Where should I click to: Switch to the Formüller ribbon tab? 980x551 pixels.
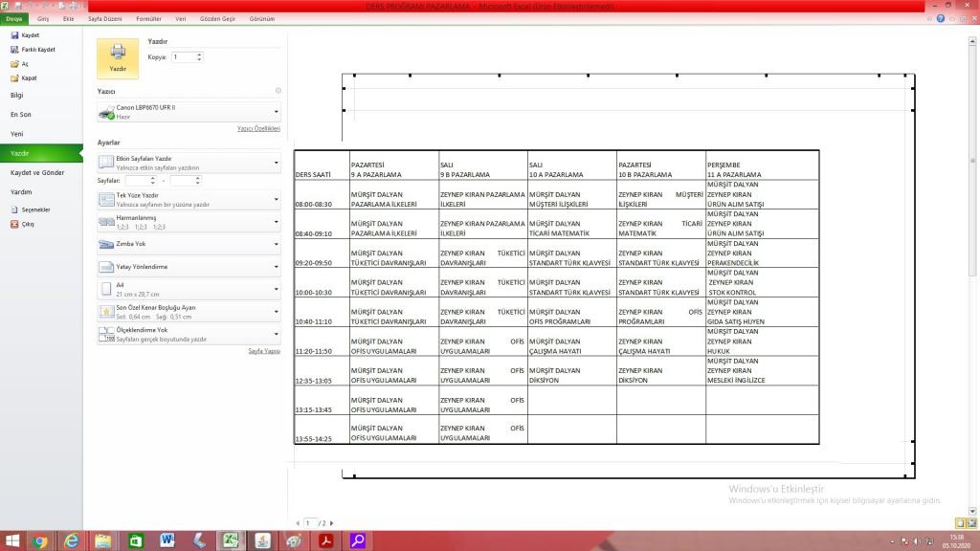148,18
